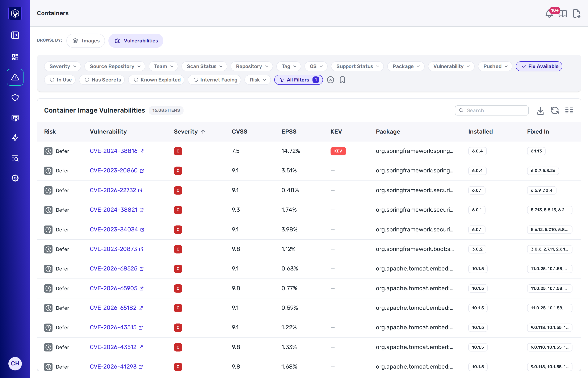Expand the Source Repository dropdown
588x378 pixels.
(115, 66)
